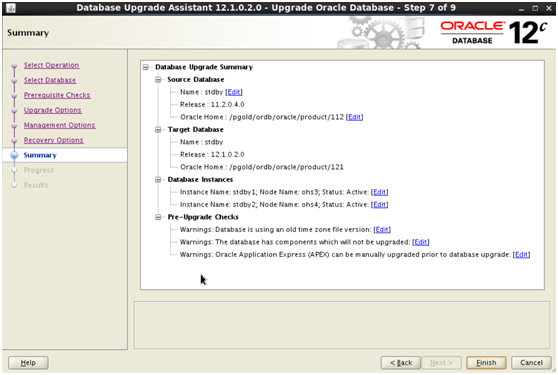Open the Prerequisite Checks step

coord(57,95)
